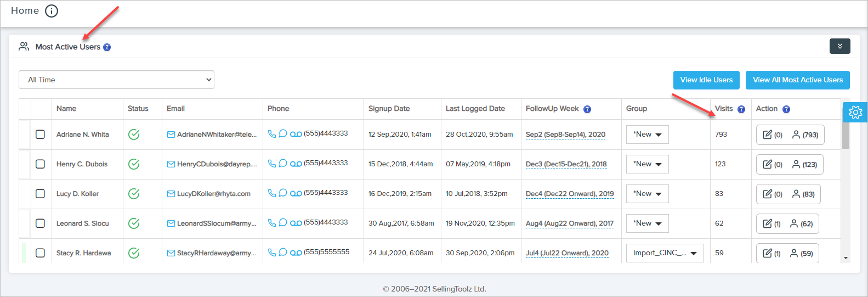This screenshot has width=868, height=297.
Task: Select Lucy D. Koller's row checkbox
Action: click(x=40, y=194)
